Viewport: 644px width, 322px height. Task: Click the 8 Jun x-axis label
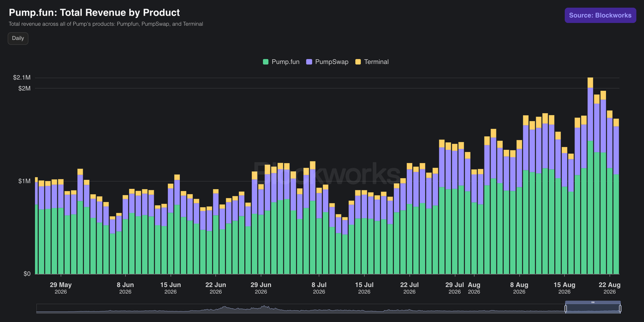(x=125, y=288)
